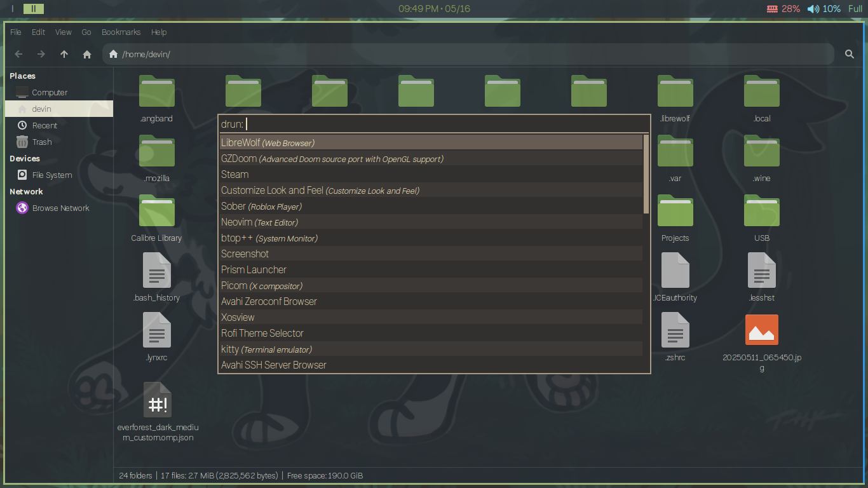Click the back navigation arrow
868x488 pixels.
click(18, 55)
